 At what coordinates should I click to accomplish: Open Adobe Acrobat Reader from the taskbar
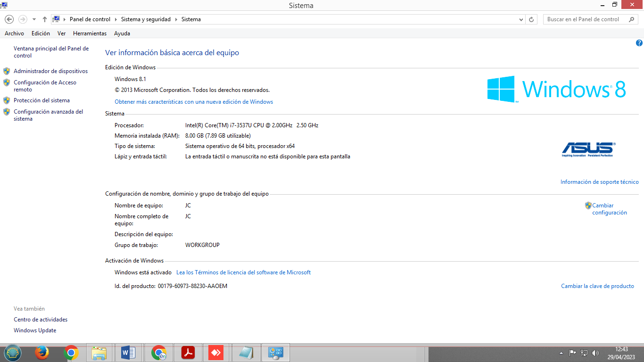tap(188, 353)
